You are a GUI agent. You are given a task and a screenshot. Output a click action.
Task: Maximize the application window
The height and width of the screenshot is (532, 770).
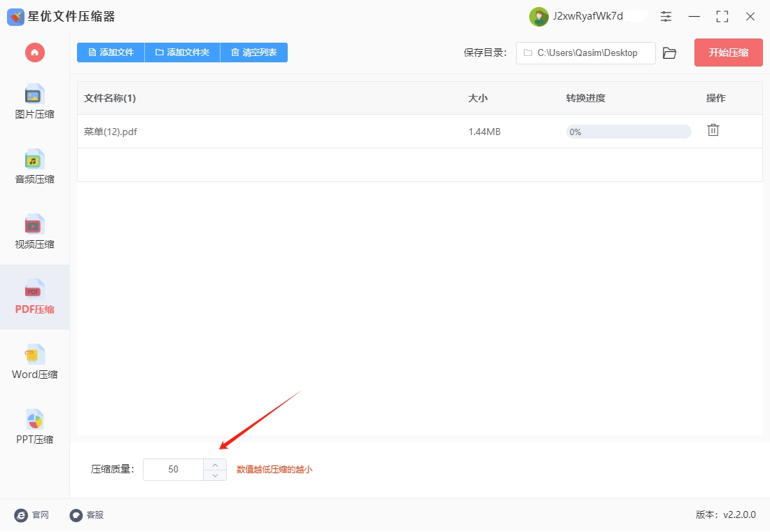[722, 16]
